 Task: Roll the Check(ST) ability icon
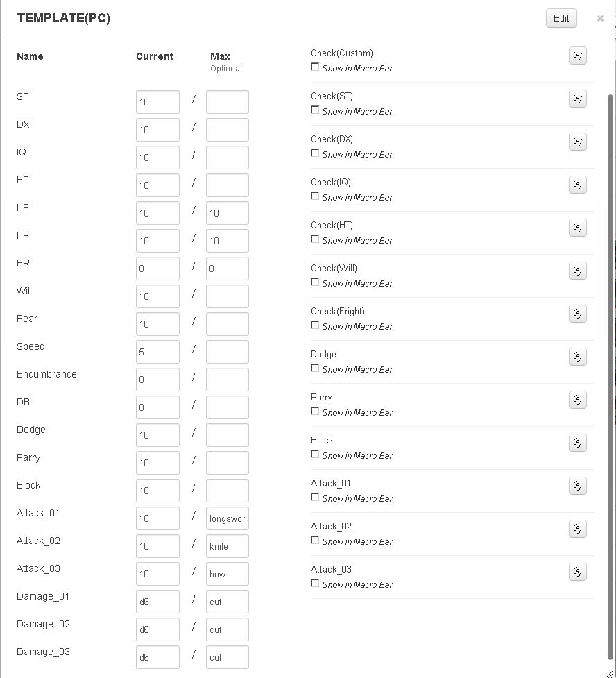pos(577,99)
